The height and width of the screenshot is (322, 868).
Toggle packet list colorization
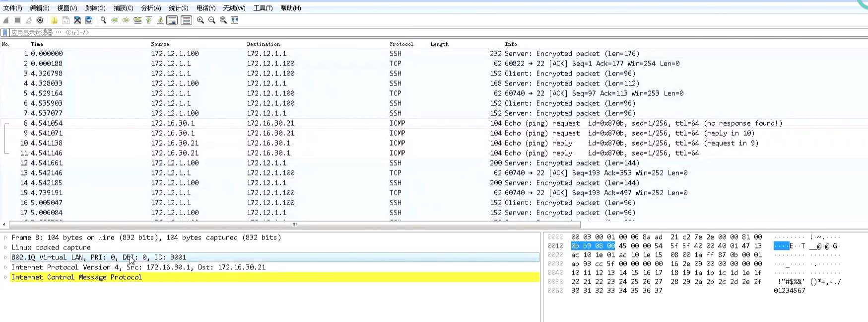pos(186,20)
